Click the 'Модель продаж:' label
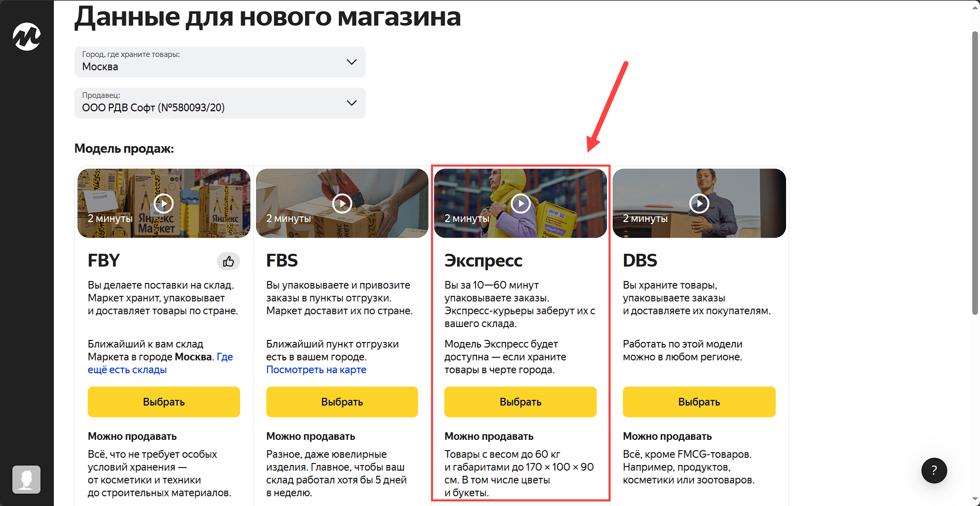 click(x=124, y=149)
